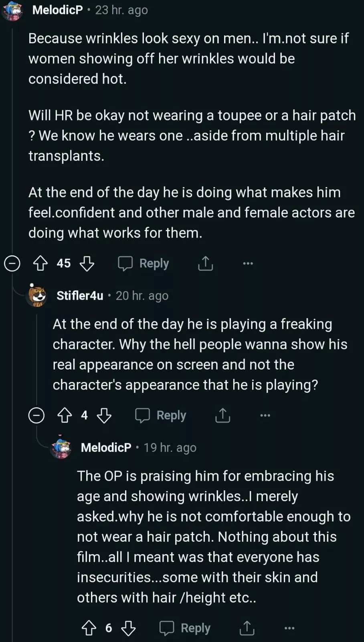Upvote MelodicP's comment with 45 points
This screenshot has width=364, height=642.
coord(40,264)
